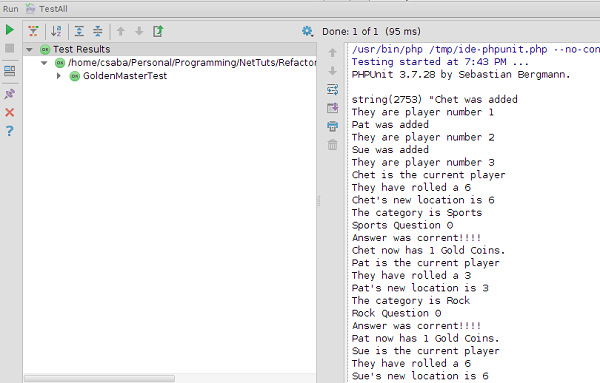Click the splitter handle between tree and console
This screenshot has width=600, height=383.
[x=319, y=201]
